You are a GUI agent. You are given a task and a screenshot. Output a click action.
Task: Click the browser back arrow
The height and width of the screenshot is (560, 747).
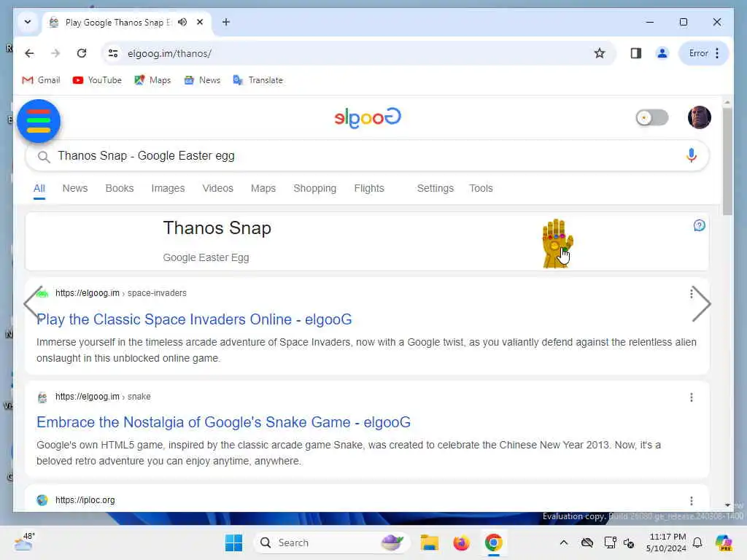tap(29, 53)
